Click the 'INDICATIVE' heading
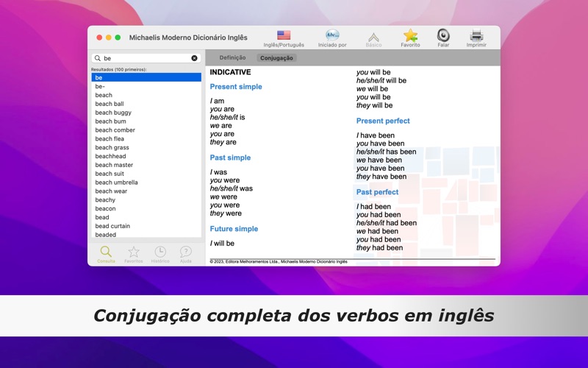588x368 pixels. 230,72
